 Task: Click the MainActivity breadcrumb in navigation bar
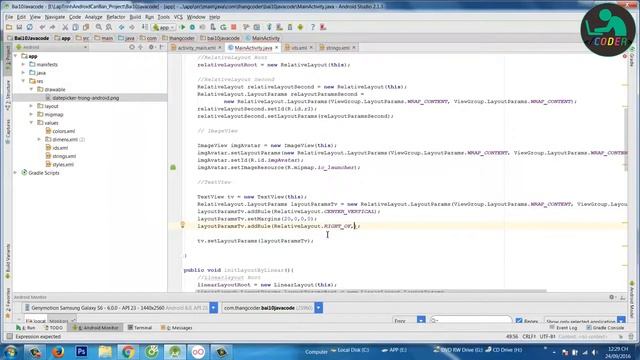click(263, 38)
